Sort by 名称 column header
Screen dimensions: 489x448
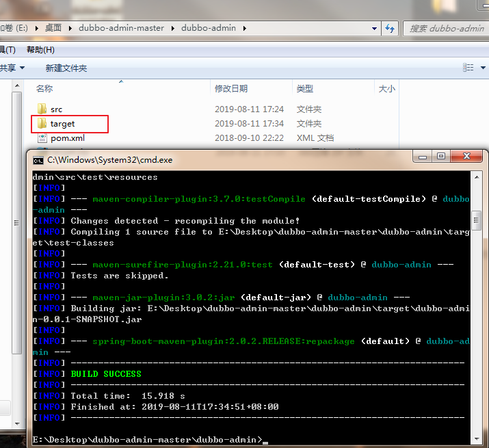click(44, 89)
